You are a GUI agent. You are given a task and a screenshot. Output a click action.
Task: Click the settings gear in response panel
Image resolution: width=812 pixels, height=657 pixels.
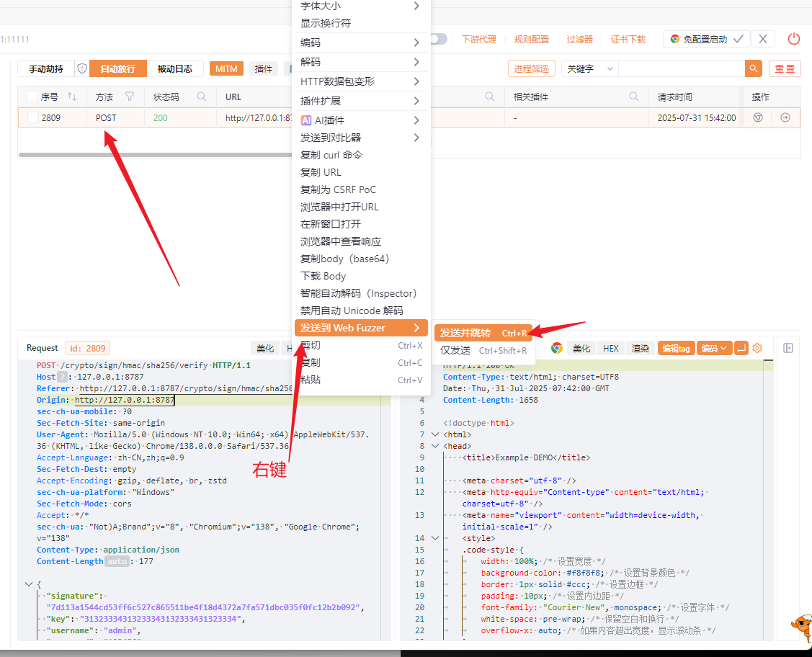pos(757,349)
